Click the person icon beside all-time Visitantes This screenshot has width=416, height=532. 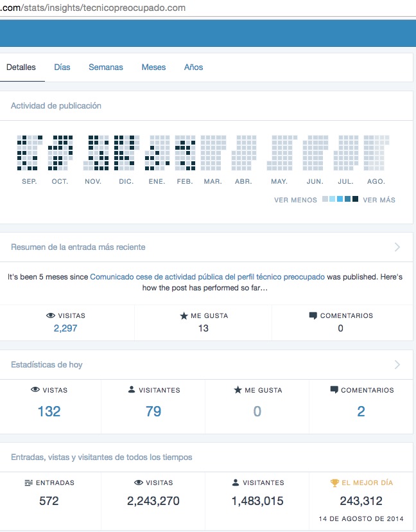(x=236, y=483)
